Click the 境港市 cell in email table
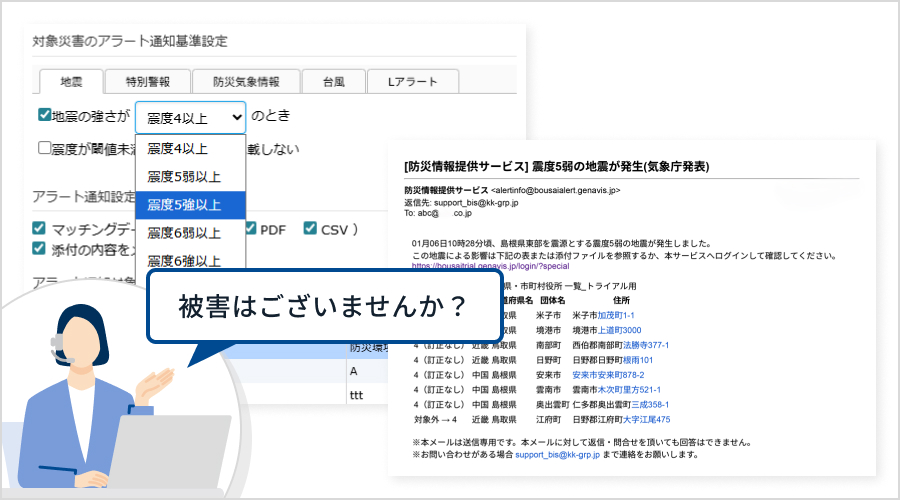900x500 pixels. coord(548,330)
